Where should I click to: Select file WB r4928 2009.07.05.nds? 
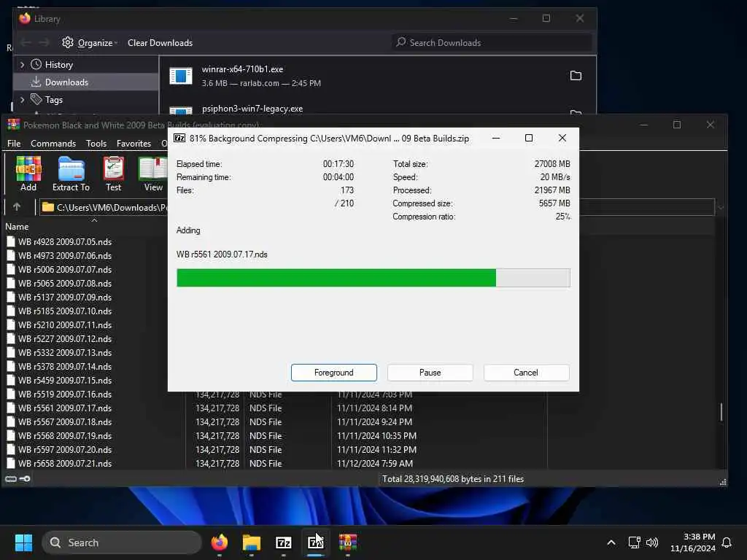59,241
